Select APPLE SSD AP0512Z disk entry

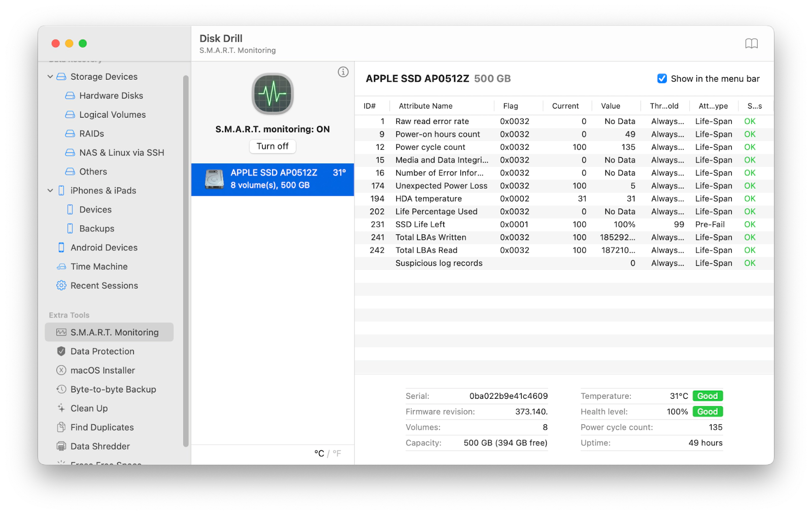[273, 179]
